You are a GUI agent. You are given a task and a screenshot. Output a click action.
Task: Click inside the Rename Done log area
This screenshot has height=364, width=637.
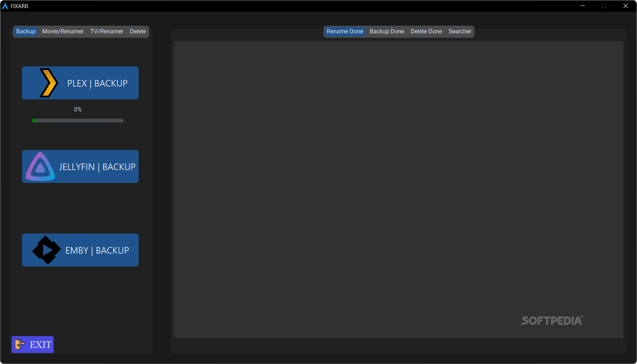click(399, 190)
